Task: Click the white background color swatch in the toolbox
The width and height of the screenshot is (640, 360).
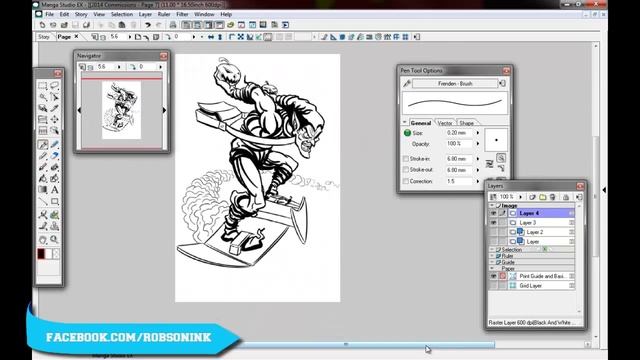Action: coord(49,253)
